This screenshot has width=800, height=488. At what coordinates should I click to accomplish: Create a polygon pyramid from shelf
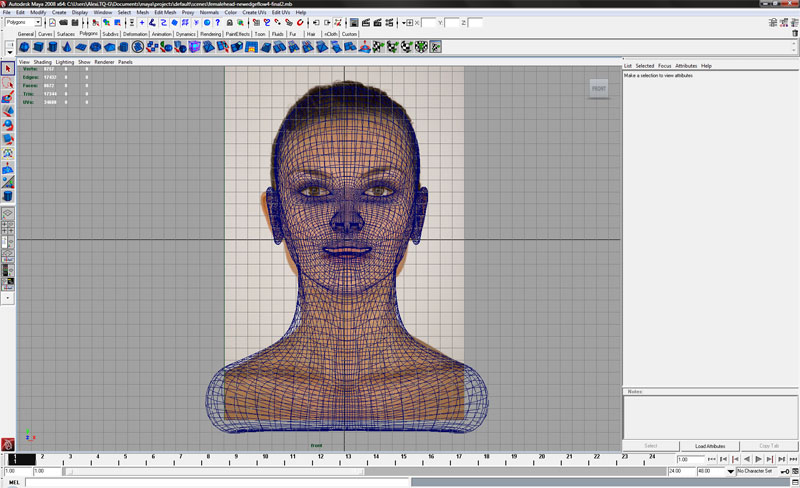click(x=110, y=47)
